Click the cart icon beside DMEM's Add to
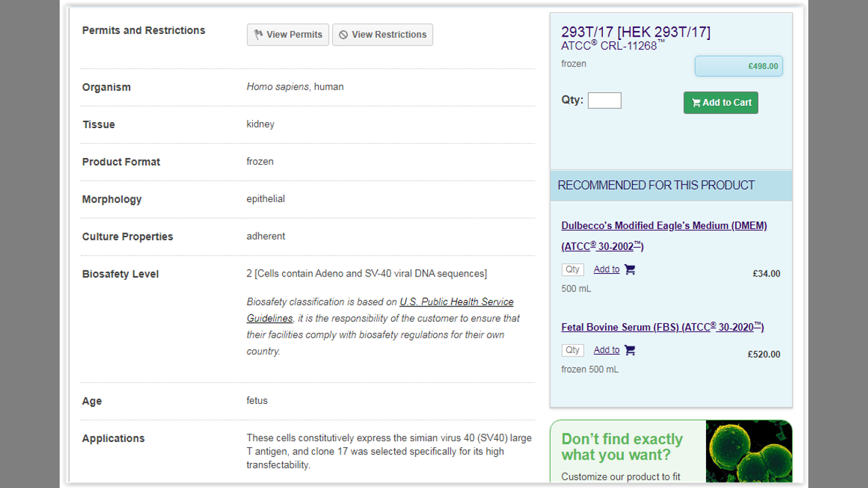The image size is (868, 488). pos(630,270)
